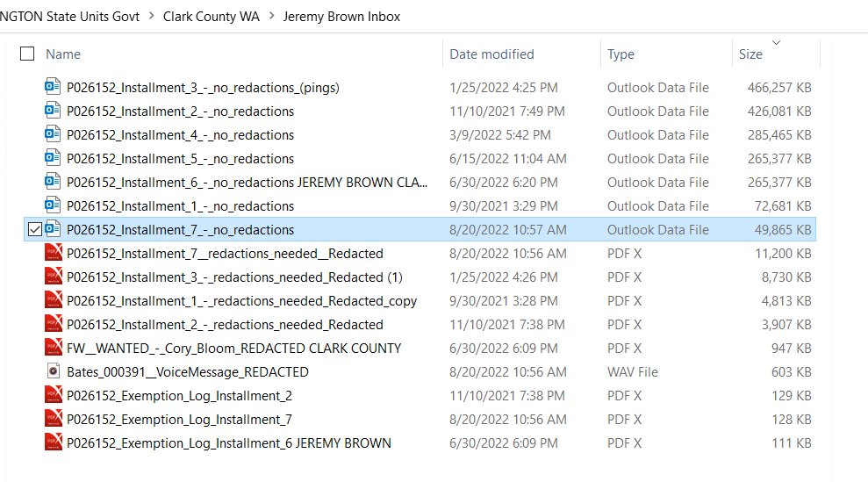This screenshot has height=482, width=868.
Task: Navigate to Clark County WA breadcrumb
Action: (211, 17)
